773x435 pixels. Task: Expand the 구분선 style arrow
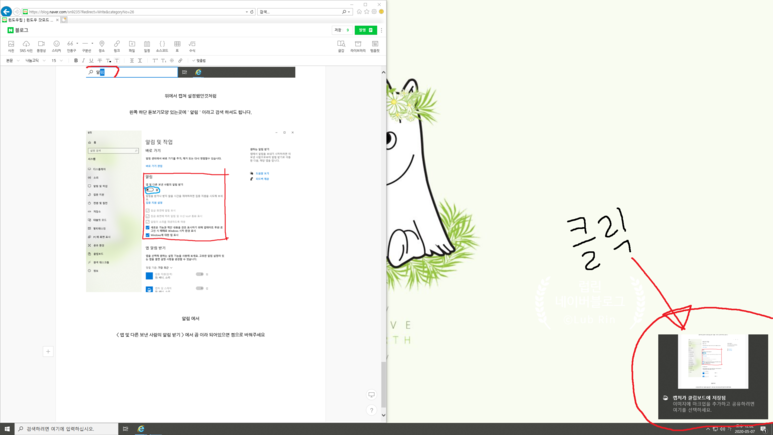(x=92, y=43)
